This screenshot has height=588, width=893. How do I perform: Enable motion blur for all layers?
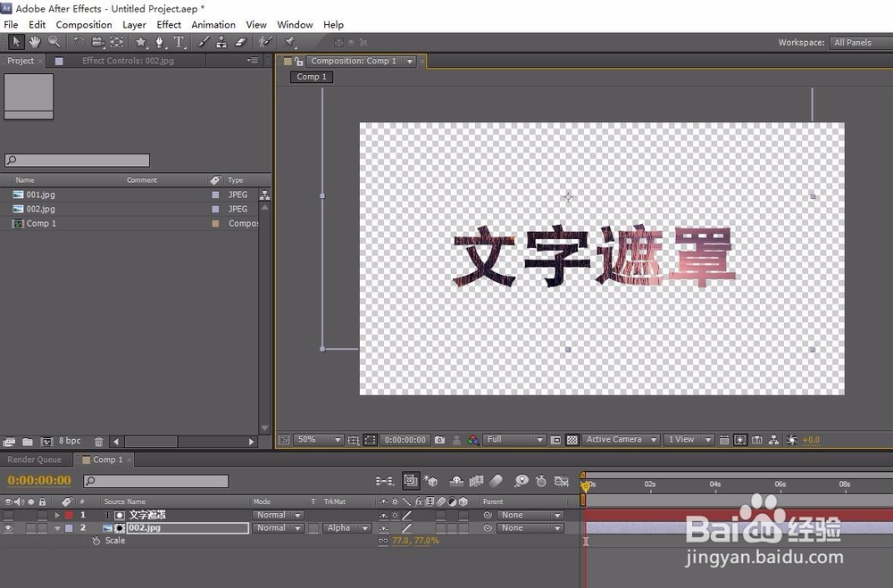point(496,481)
